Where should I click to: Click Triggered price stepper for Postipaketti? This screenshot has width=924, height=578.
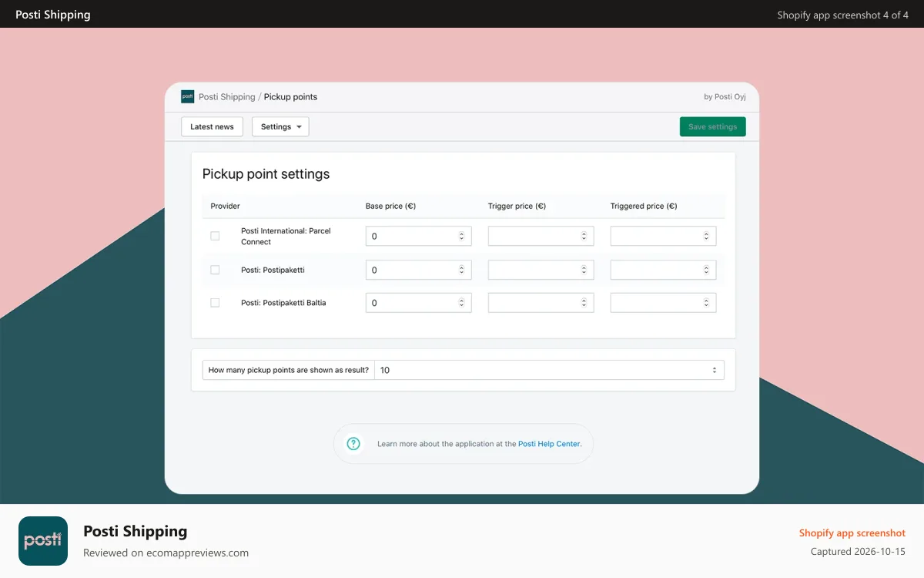[x=707, y=270]
